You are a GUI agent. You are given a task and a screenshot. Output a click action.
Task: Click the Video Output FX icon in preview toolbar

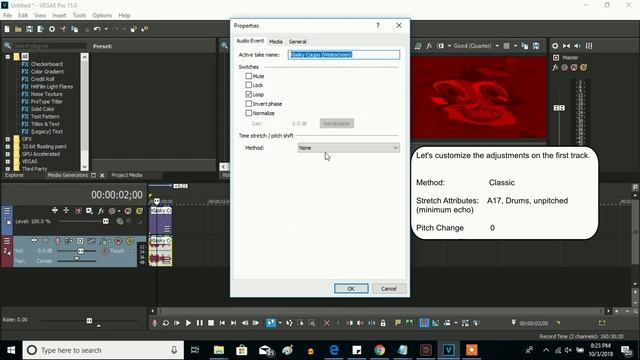click(429, 46)
